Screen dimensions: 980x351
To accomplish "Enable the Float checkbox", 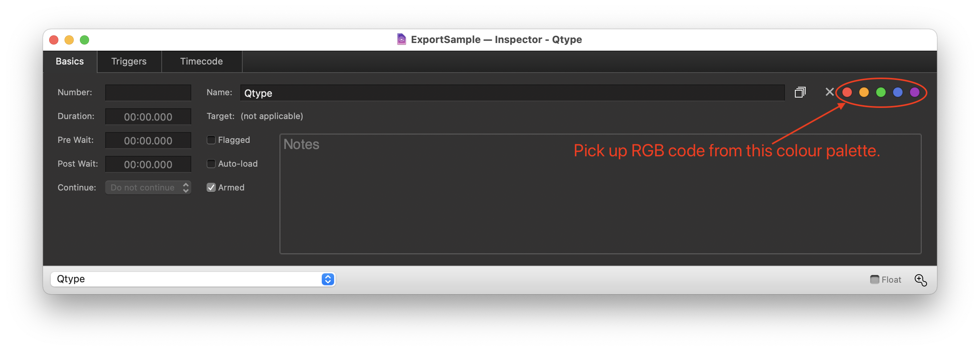I will click(874, 280).
